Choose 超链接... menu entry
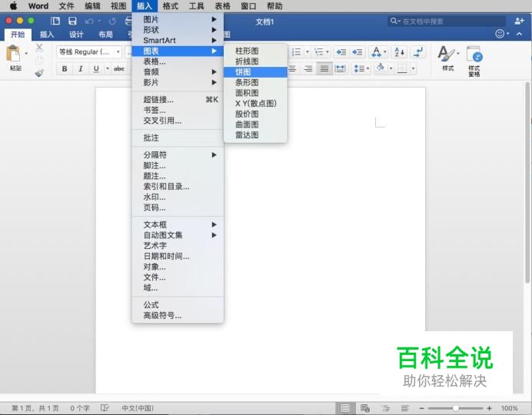 coord(178,100)
